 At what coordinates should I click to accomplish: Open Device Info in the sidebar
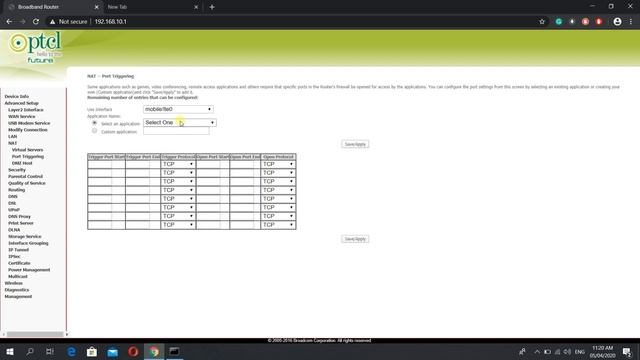17,96
